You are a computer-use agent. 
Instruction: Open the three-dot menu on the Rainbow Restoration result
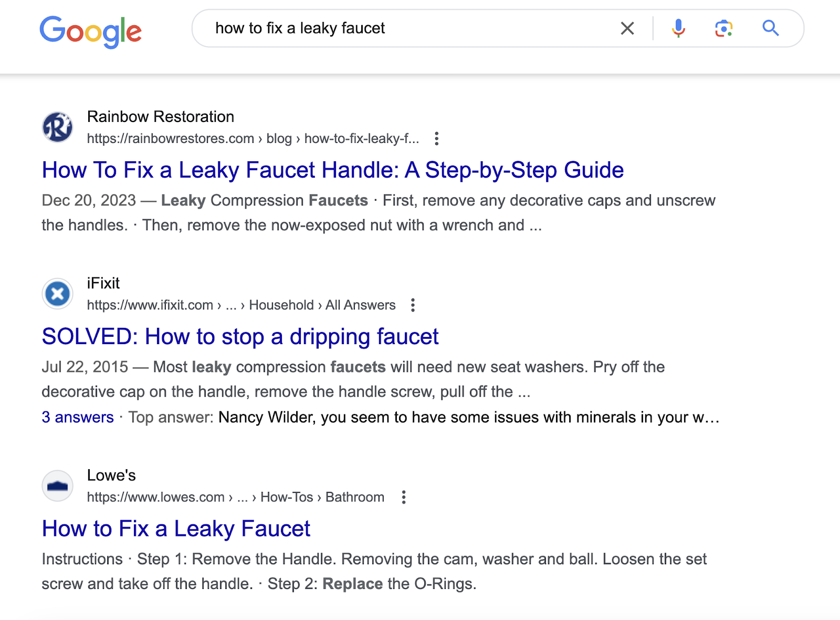(x=437, y=138)
